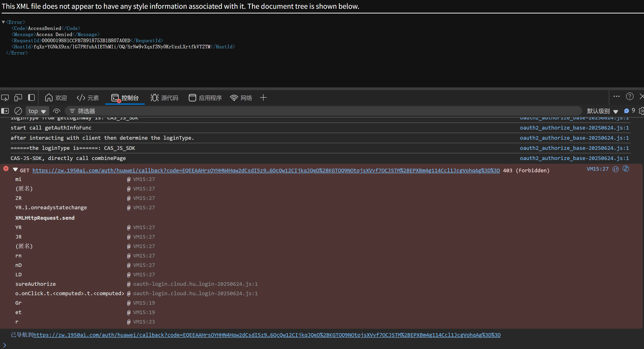Open the navigated-to callback URL link
The height and width of the screenshot is (349, 644).
pos(267,335)
